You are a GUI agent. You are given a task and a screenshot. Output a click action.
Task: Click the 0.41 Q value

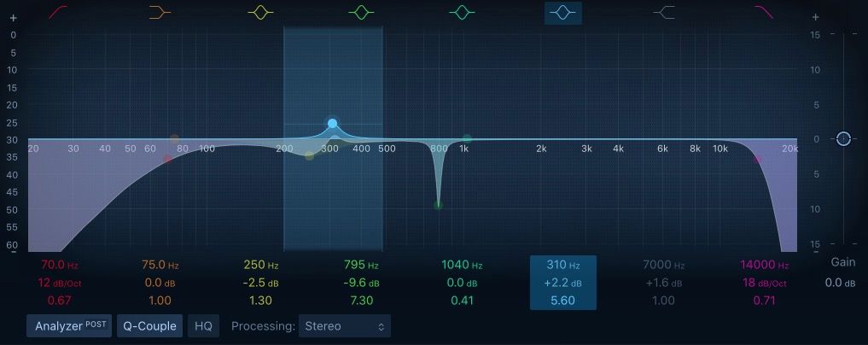coord(463,301)
